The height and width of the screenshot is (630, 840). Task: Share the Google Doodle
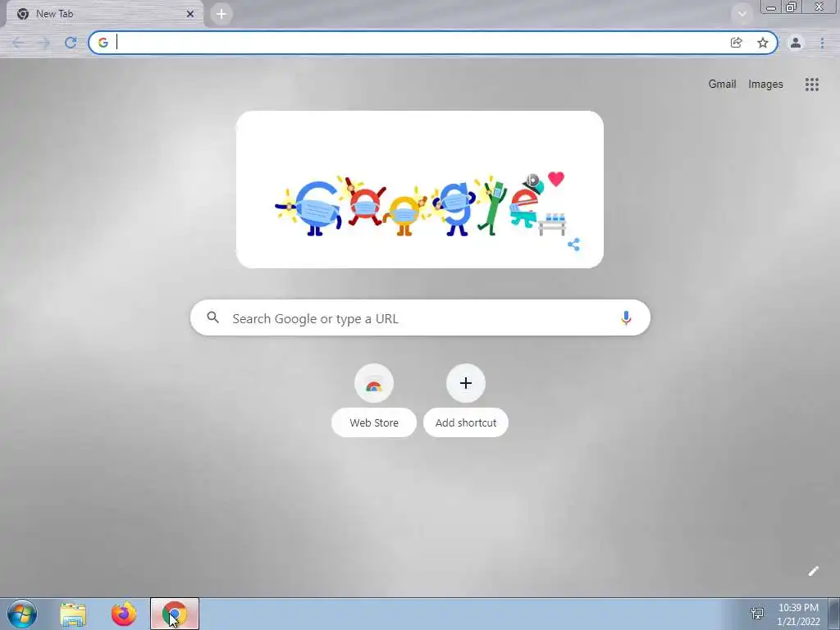573,244
